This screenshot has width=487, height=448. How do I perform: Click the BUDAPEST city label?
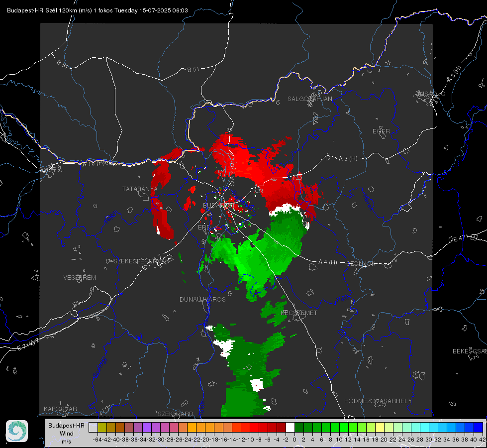click(219, 205)
